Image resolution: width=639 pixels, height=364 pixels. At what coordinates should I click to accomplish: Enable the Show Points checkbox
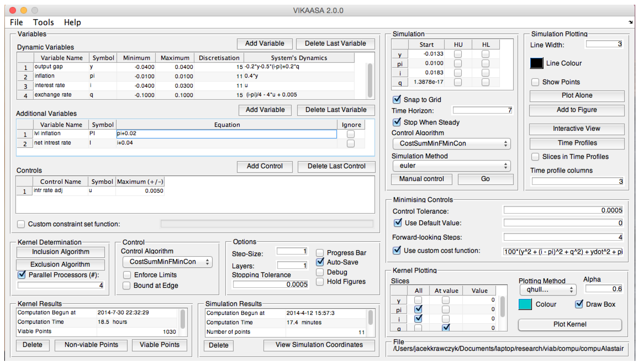coord(535,82)
